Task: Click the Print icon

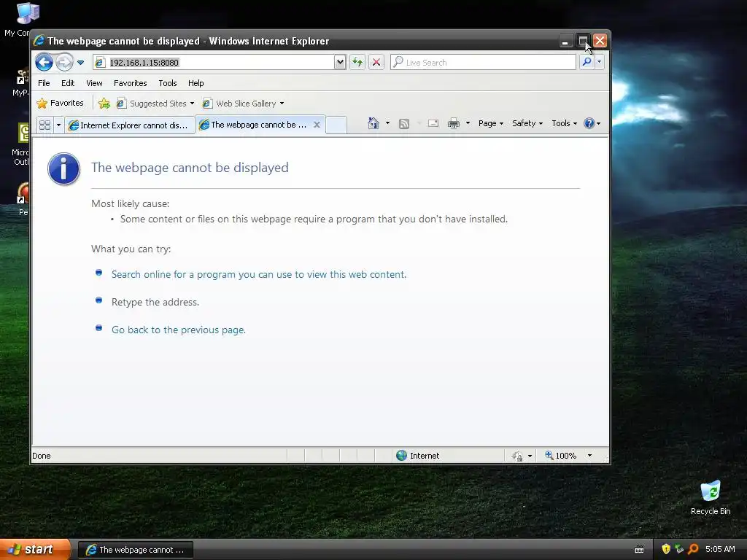Action: click(454, 124)
